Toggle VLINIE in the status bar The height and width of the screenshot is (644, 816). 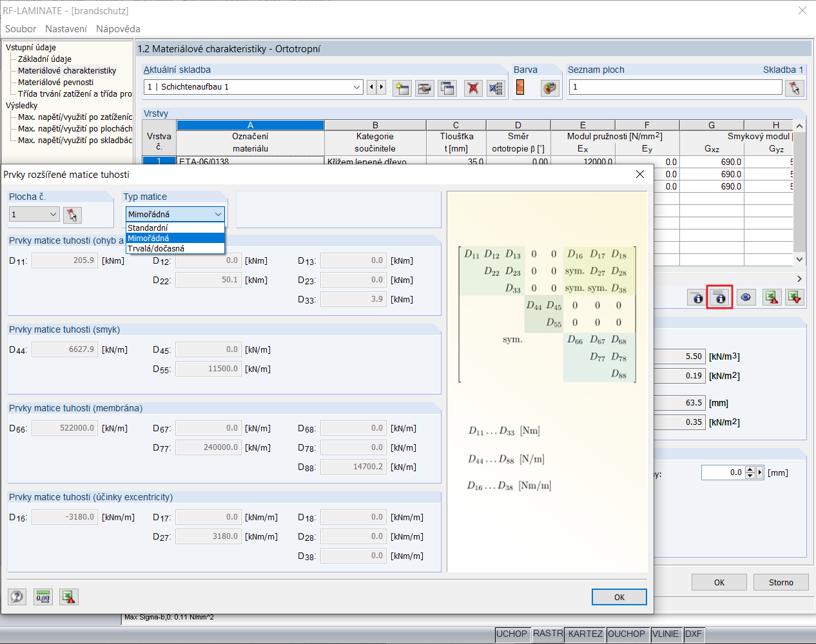click(665, 634)
